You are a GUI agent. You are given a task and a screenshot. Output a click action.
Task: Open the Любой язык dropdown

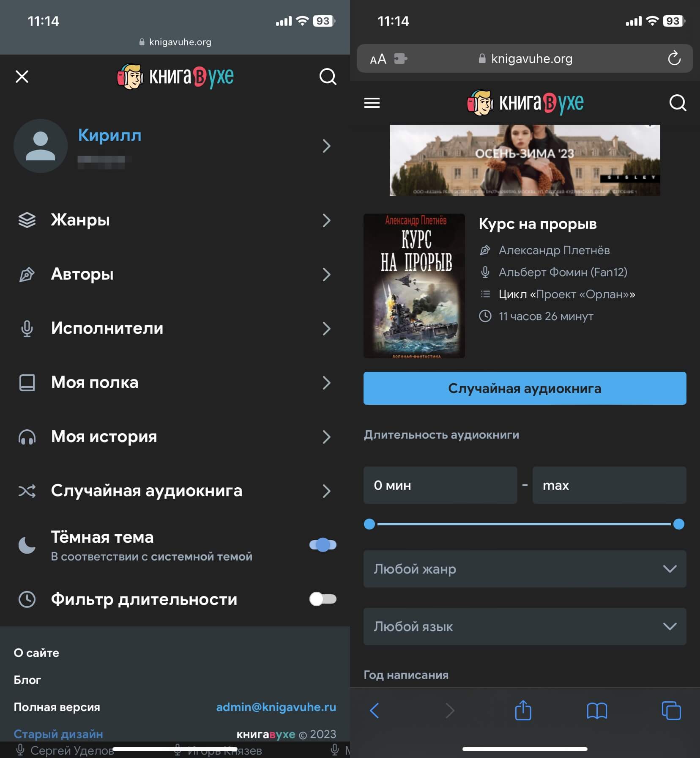click(x=525, y=626)
